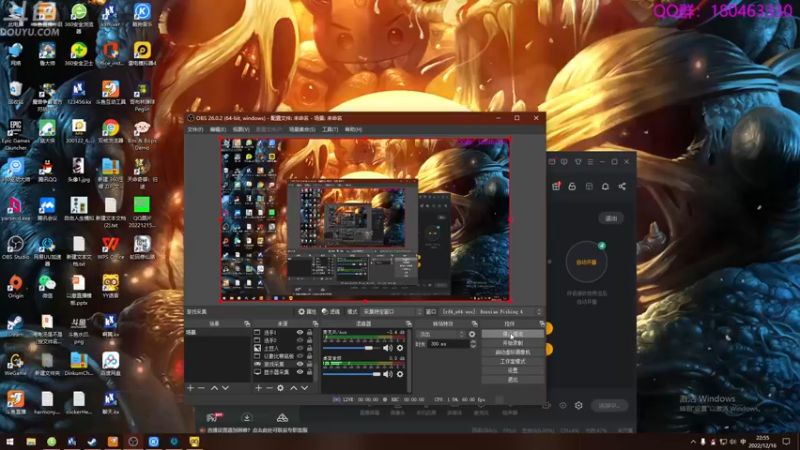The image size is (800, 450).
Task: Open the Epic Games Launcher desktop icon
Action: point(15,134)
